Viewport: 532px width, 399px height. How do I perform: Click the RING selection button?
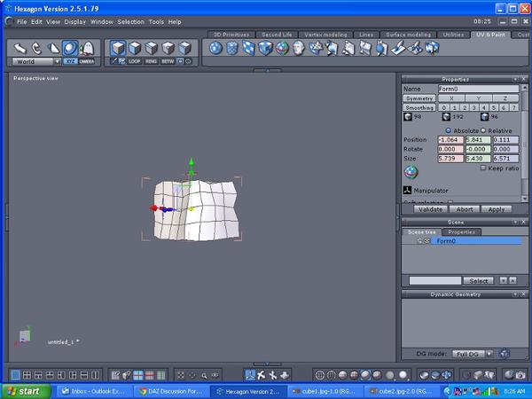coord(151,61)
